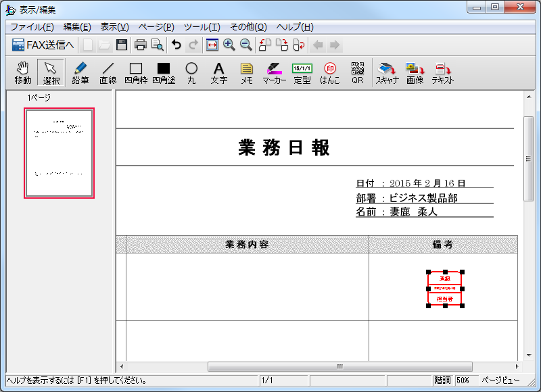Create a new blank document
Viewport: 541px width, 392px height.
click(x=88, y=45)
